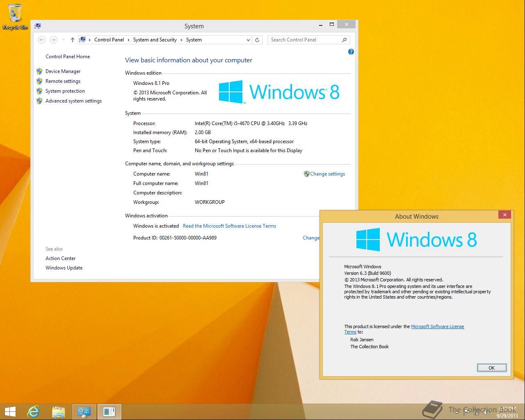The image size is (525, 420).
Task: Click shield icon next to System protection
Action: coord(39,91)
